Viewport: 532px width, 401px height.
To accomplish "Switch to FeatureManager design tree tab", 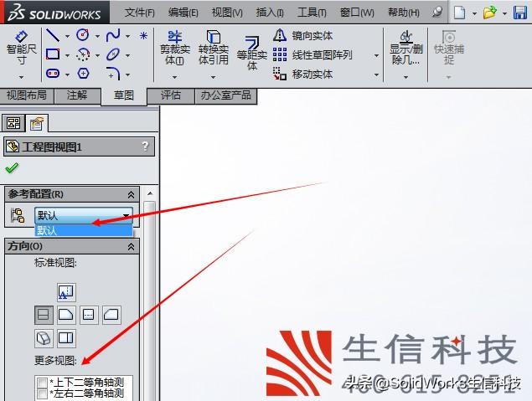I will click(x=13, y=123).
